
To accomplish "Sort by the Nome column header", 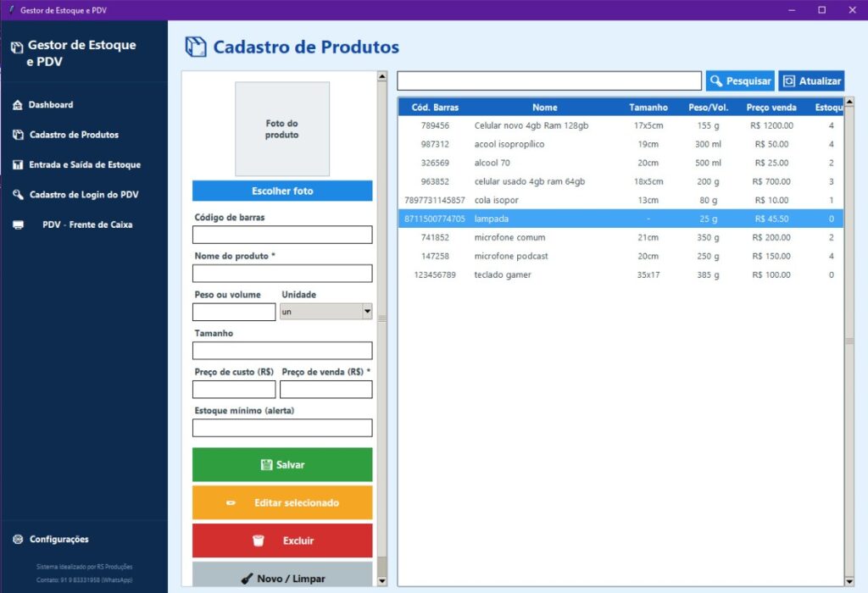I will pos(545,108).
